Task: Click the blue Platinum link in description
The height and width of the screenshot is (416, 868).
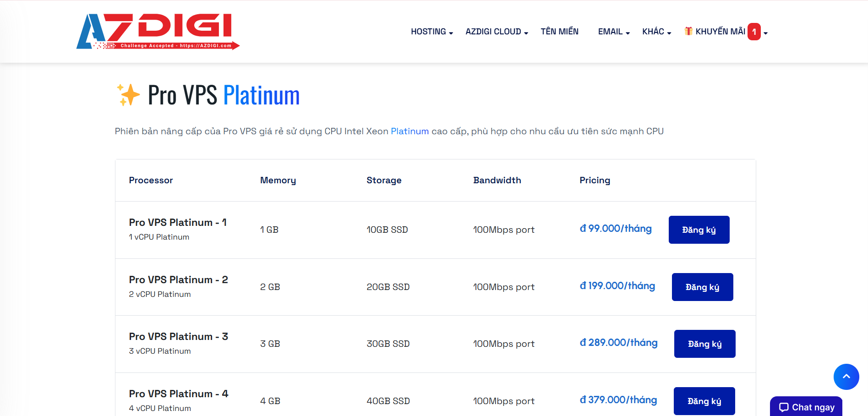Action: 409,131
